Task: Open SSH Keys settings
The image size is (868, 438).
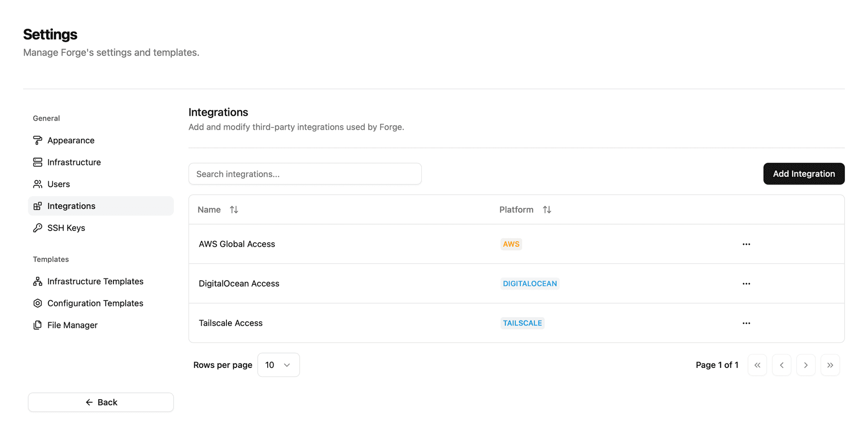Action: pos(101,228)
